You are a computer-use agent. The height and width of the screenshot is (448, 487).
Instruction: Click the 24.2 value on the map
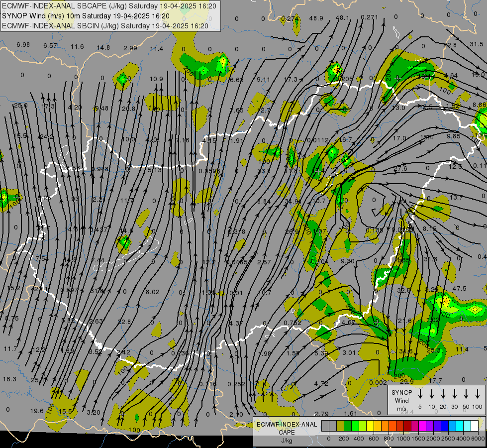tap(47, 137)
